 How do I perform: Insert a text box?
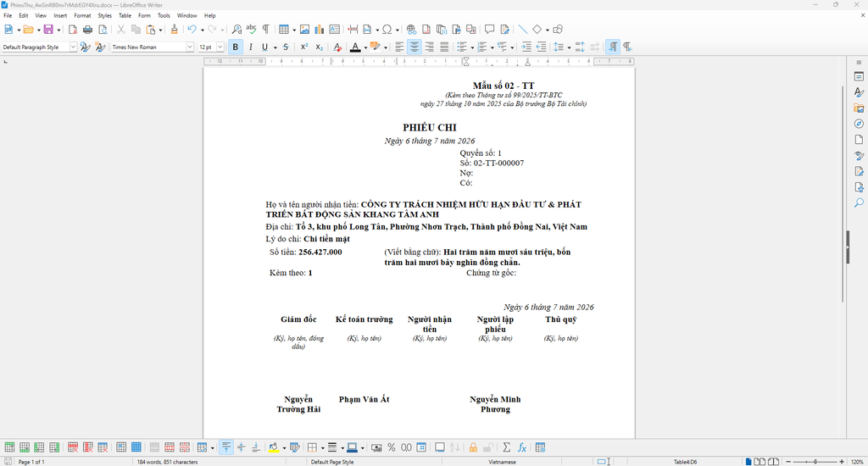334,30
